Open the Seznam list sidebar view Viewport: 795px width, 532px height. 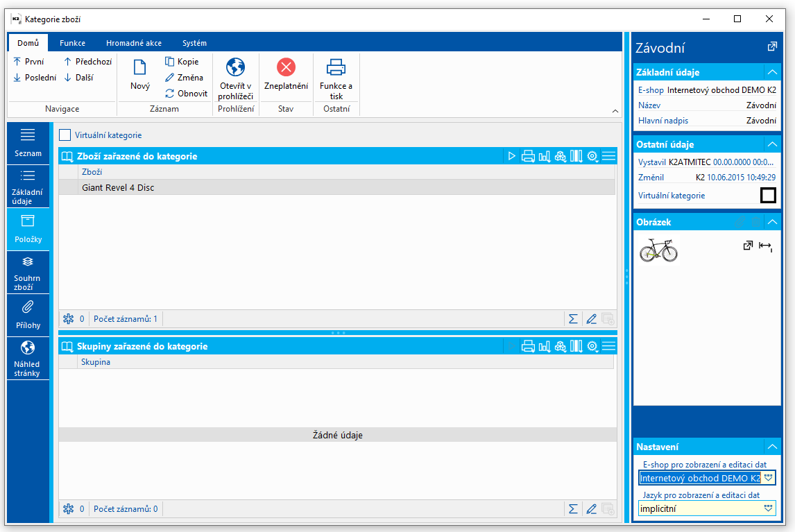pyautogui.click(x=28, y=143)
